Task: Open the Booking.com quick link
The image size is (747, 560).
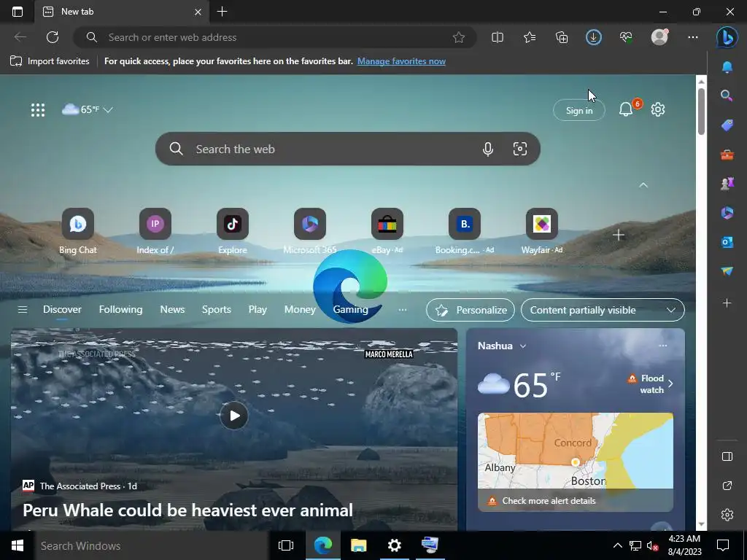Action: click(x=465, y=231)
